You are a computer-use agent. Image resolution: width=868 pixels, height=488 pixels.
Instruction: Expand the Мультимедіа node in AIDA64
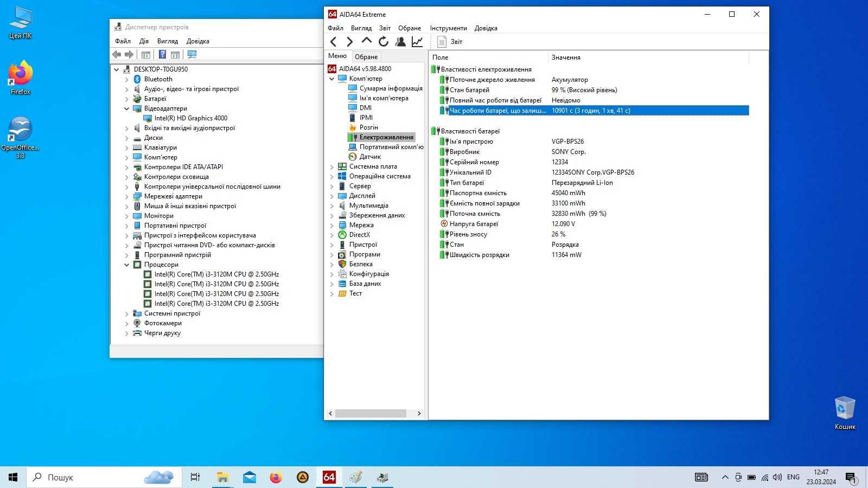coord(332,206)
